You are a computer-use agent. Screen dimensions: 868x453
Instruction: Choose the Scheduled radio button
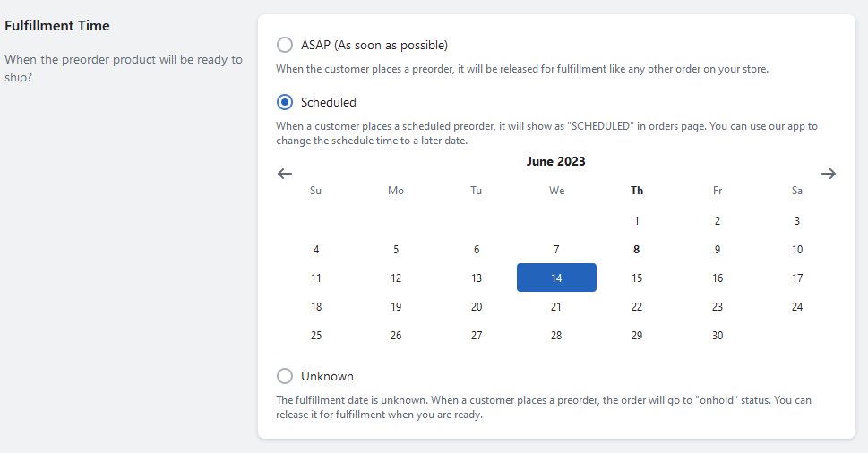[285, 102]
